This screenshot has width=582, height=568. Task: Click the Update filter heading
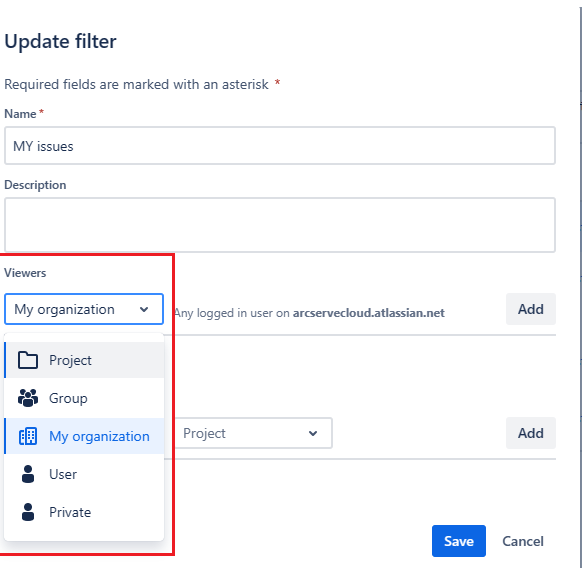(61, 41)
